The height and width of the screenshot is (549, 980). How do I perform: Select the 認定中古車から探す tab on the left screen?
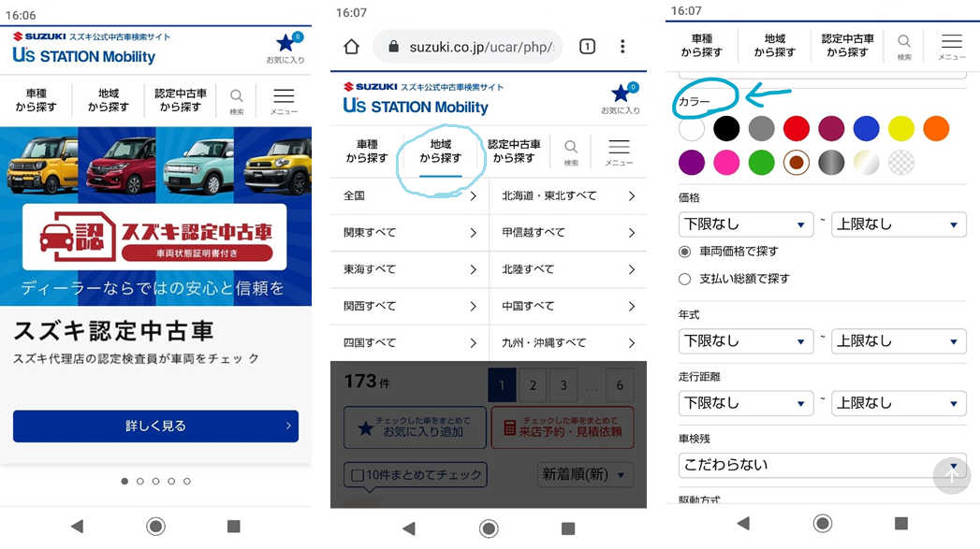click(x=180, y=101)
